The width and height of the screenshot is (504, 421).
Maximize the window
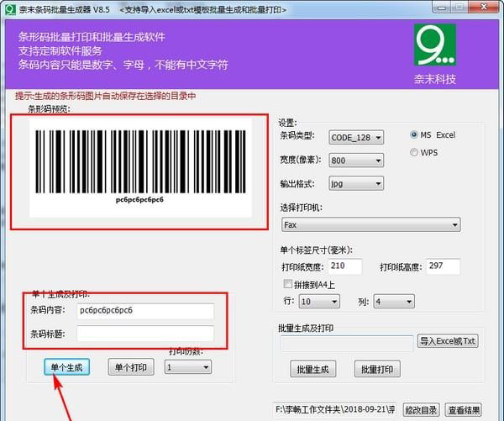(x=459, y=8)
